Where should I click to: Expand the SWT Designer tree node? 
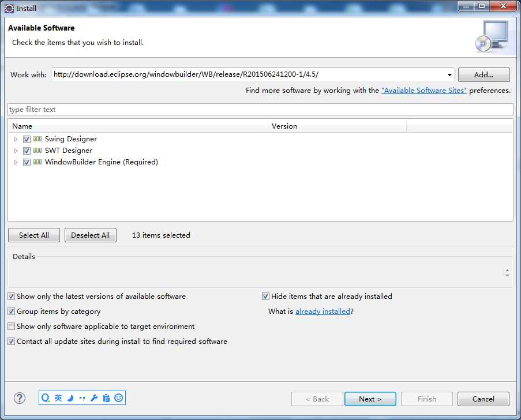(x=16, y=151)
